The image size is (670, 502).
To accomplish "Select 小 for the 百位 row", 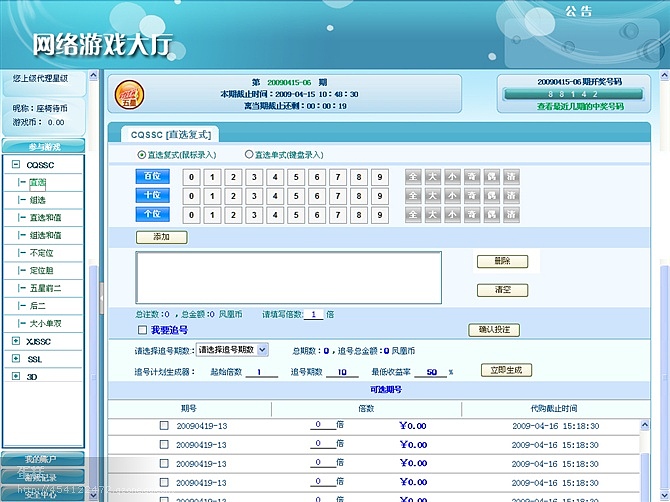I will click(x=452, y=177).
